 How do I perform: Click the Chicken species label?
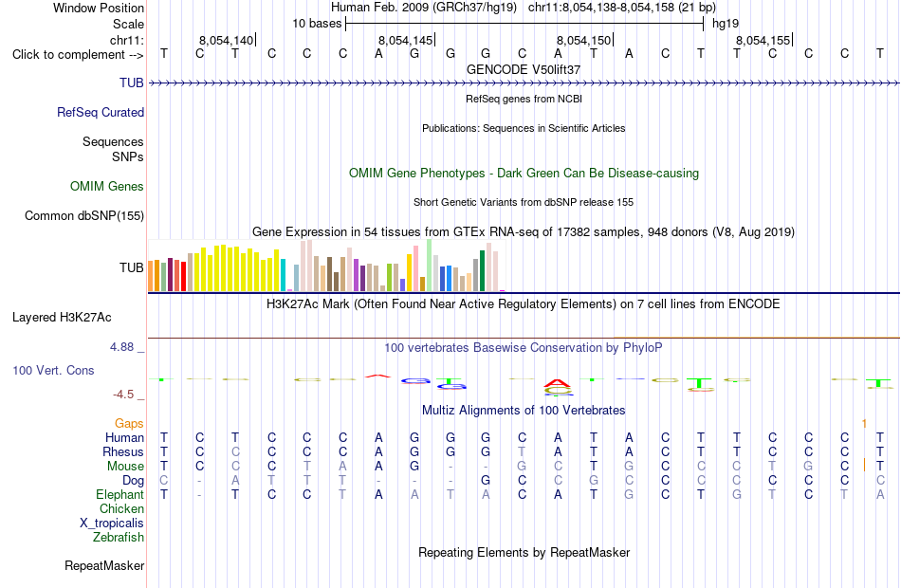click(121, 508)
